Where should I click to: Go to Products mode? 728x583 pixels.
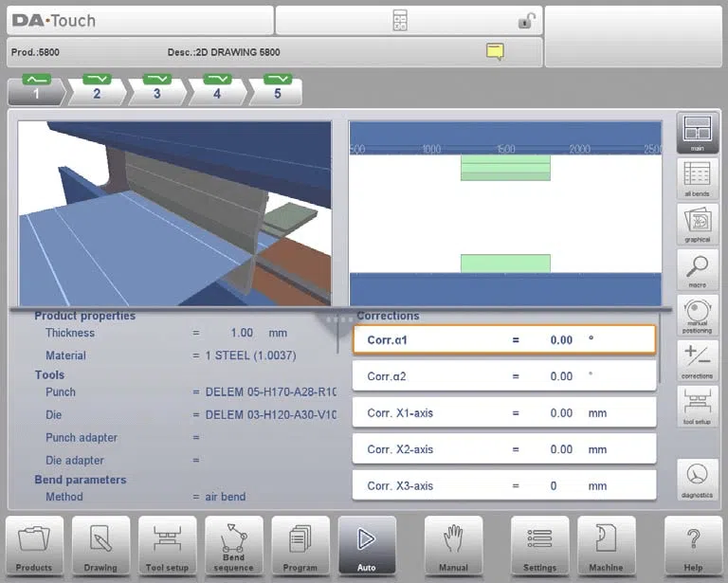click(x=34, y=546)
